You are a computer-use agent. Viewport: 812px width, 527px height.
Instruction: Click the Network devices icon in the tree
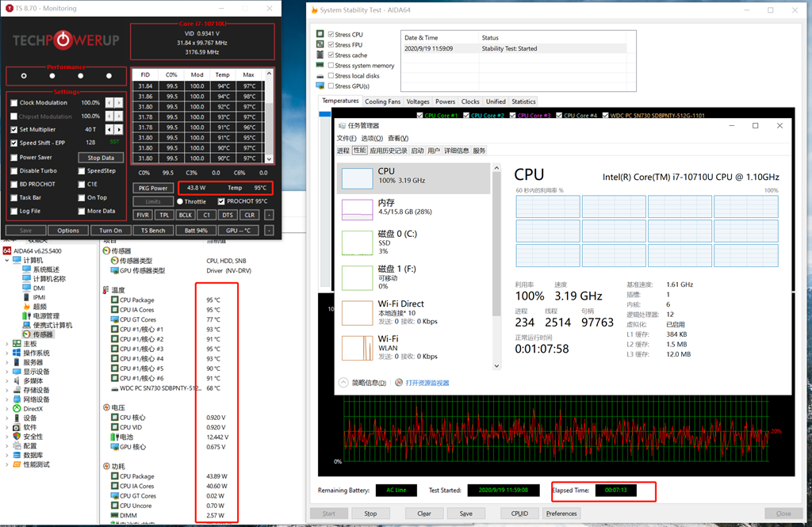(17, 399)
